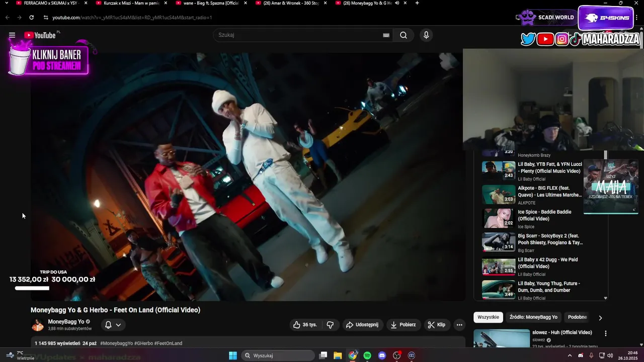
Task: Select the Wszystkie filter chip
Action: pos(488,317)
